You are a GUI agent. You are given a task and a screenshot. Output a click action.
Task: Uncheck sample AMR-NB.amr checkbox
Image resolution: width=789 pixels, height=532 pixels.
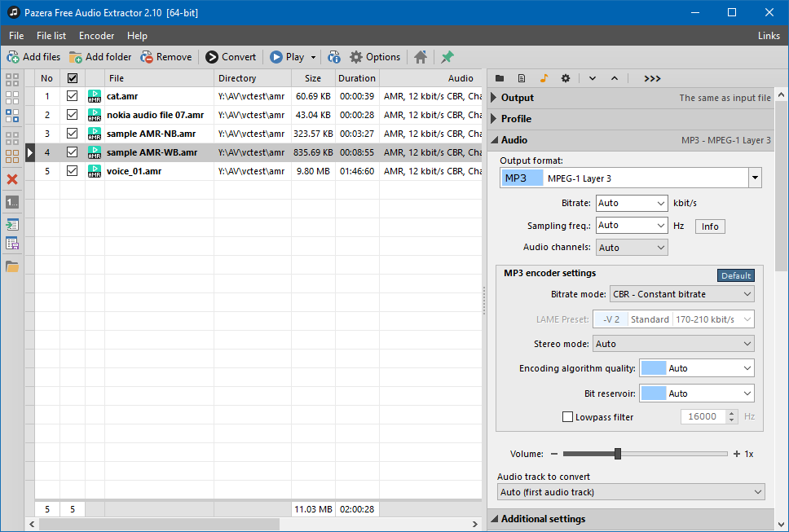(x=73, y=134)
